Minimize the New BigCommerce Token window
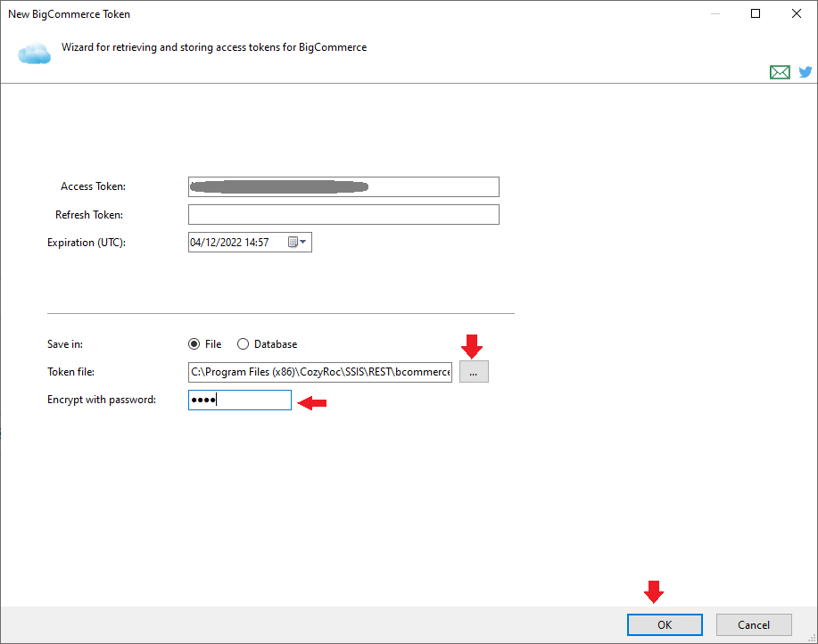Image resolution: width=818 pixels, height=644 pixels. 715,13
